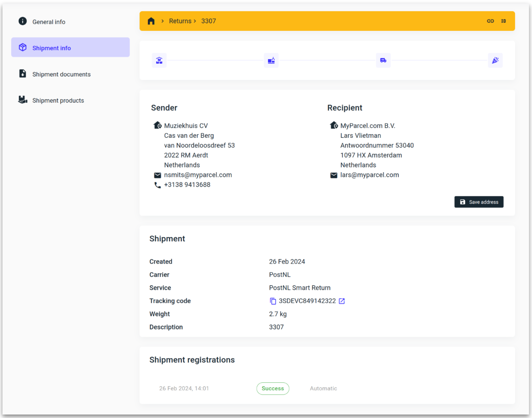This screenshot has width=532, height=418.
Task: Click the Save address button
Action: [479, 202]
